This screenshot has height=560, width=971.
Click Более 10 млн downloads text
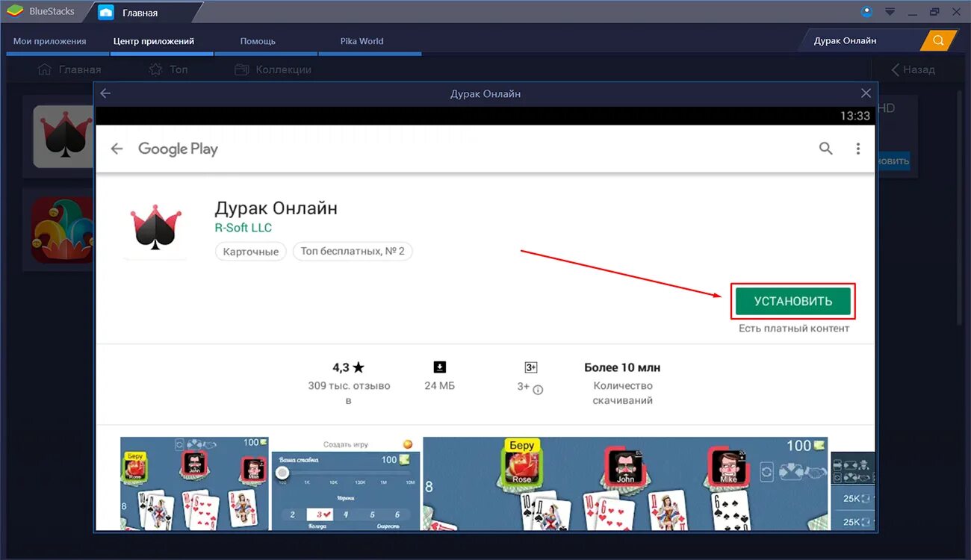coord(622,367)
